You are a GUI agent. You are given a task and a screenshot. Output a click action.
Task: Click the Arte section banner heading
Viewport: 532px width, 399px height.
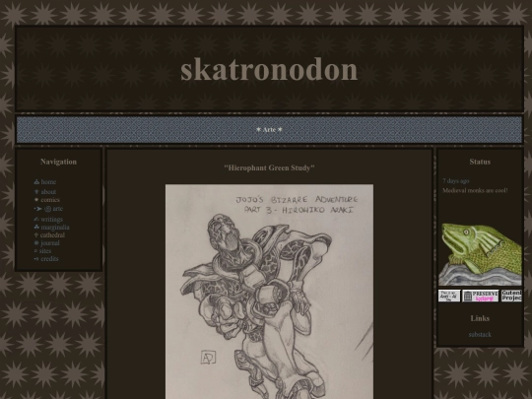point(269,130)
